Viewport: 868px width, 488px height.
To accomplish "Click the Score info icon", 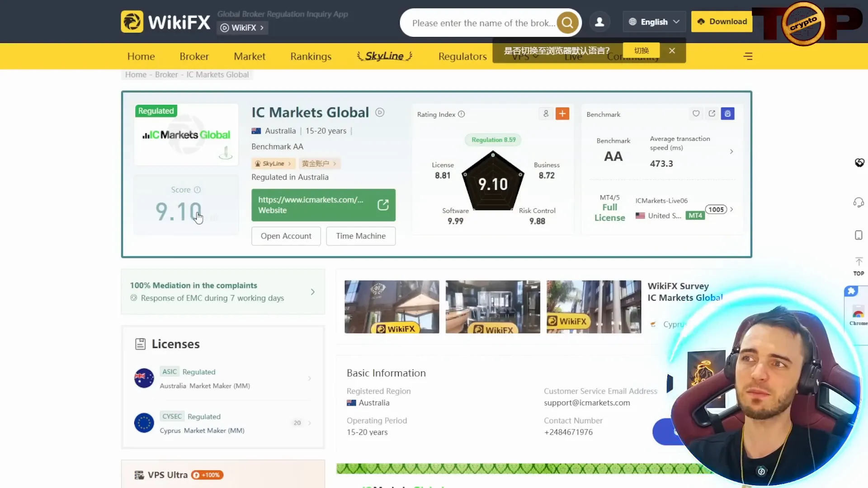I will tap(197, 190).
